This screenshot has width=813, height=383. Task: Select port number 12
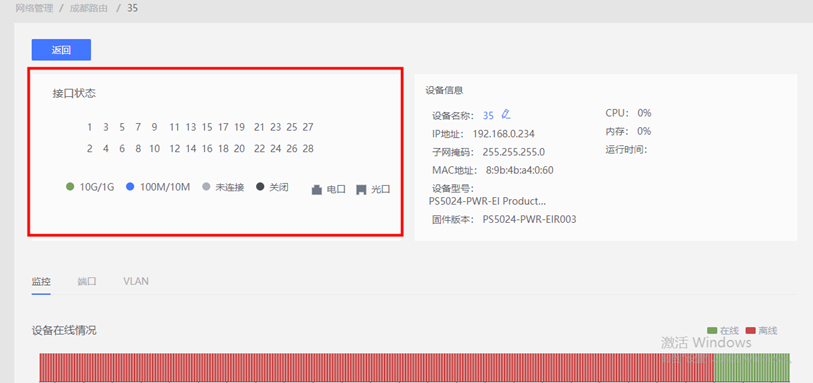pyautogui.click(x=175, y=149)
